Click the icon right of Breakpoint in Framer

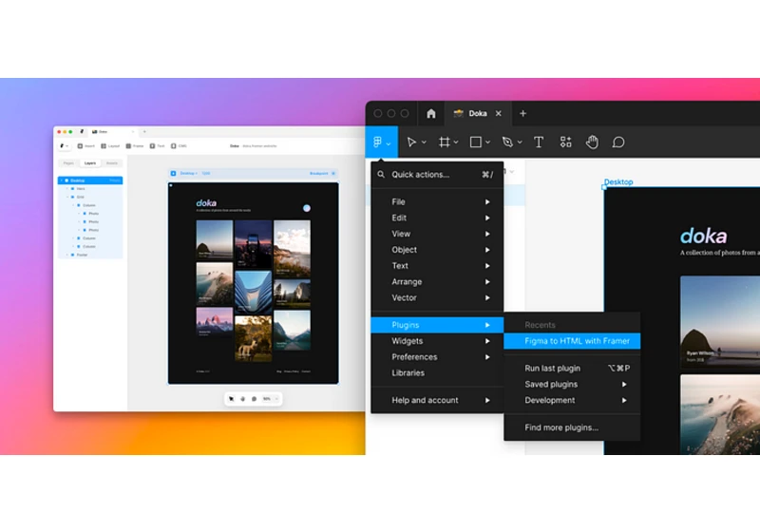(333, 173)
